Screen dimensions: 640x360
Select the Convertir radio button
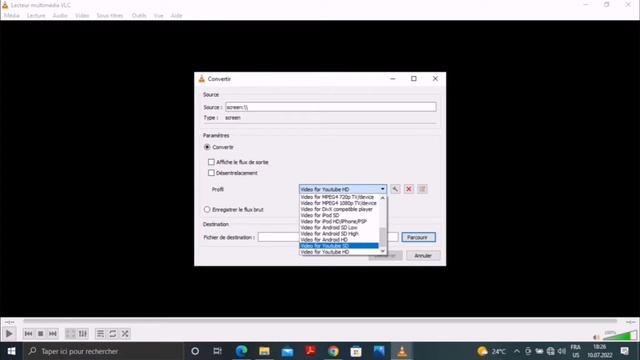coord(207,147)
